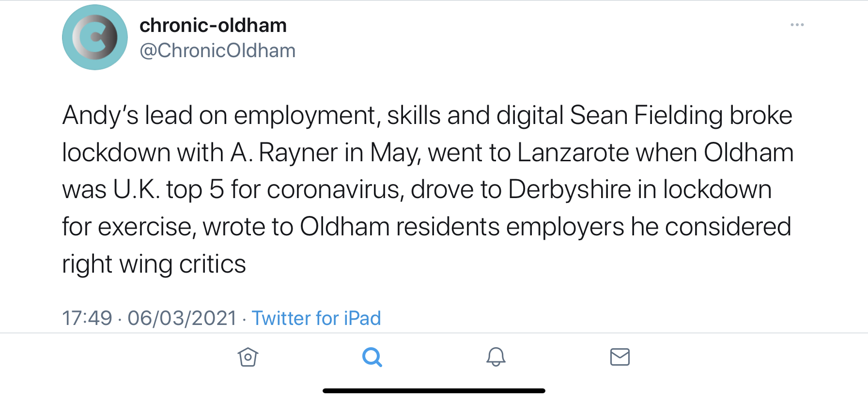
Task: Tap the Search magnifier icon
Action: click(372, 357)
